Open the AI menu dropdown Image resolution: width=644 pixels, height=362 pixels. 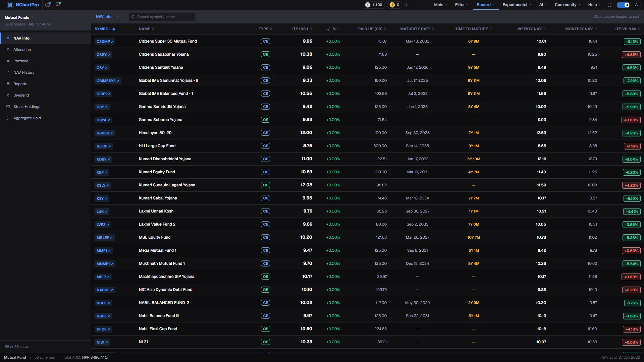pos(543,5)
